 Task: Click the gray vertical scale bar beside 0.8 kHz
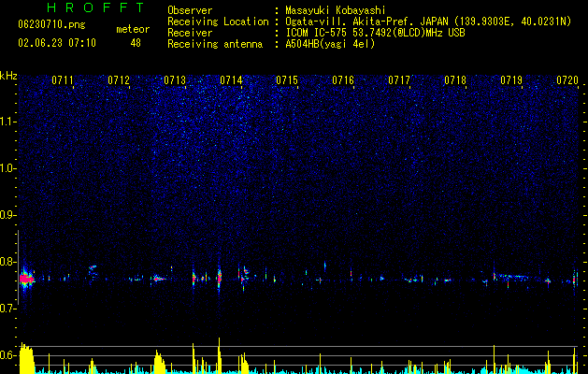[18, 267]
